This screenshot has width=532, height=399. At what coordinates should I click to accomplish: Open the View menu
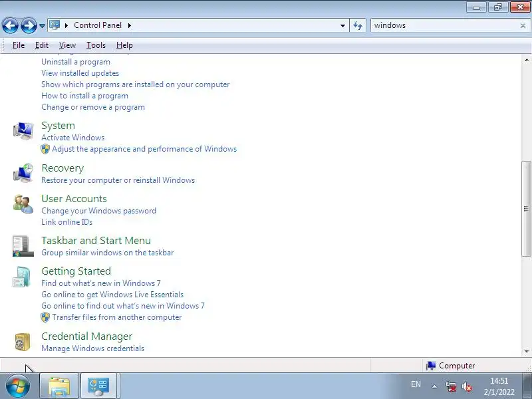pos(67,45)
